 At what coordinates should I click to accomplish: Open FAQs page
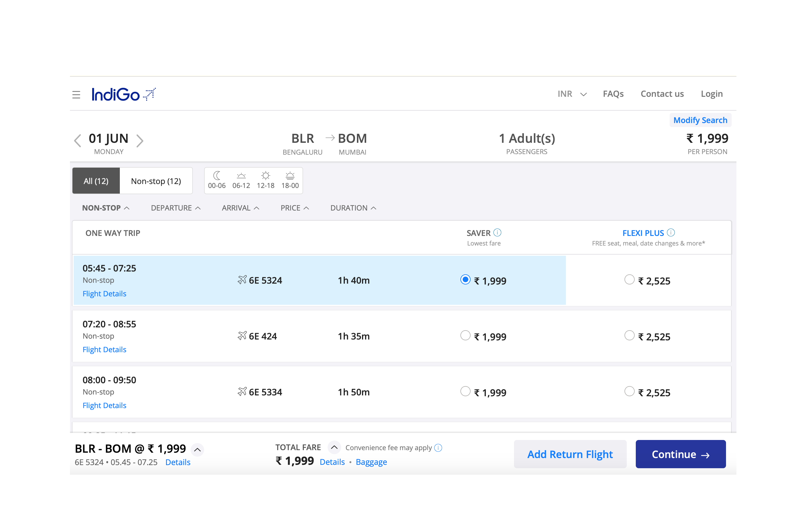(613, 94)
